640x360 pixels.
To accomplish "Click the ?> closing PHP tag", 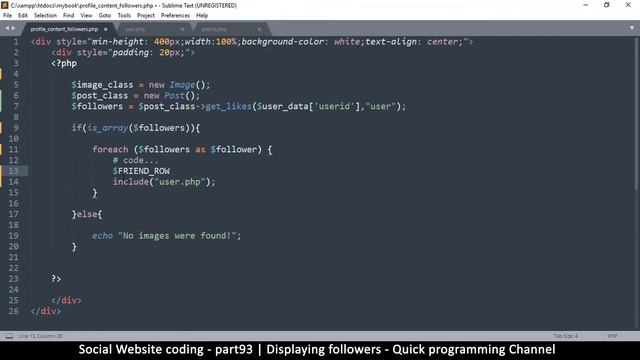I will (56, 279).
